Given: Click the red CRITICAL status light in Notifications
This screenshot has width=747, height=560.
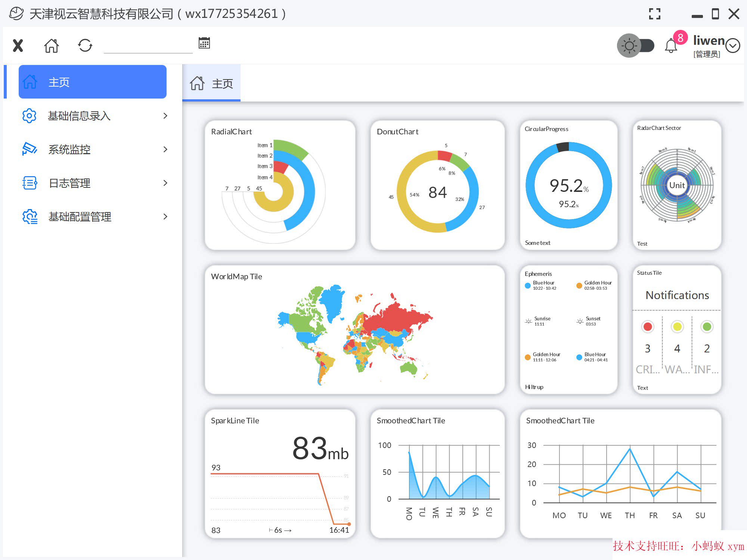Looking at the screenshot, I should pos(647,326).
